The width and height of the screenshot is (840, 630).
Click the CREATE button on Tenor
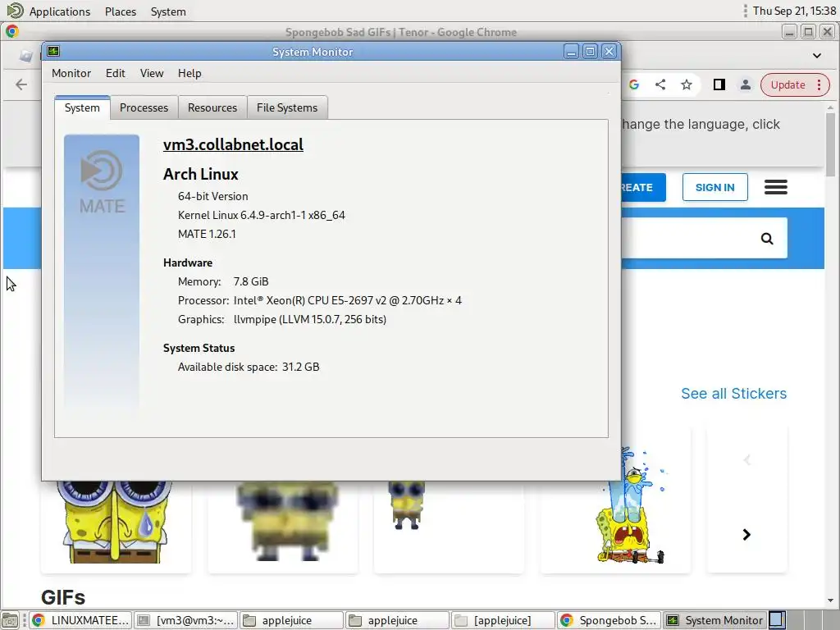point(643,188)
